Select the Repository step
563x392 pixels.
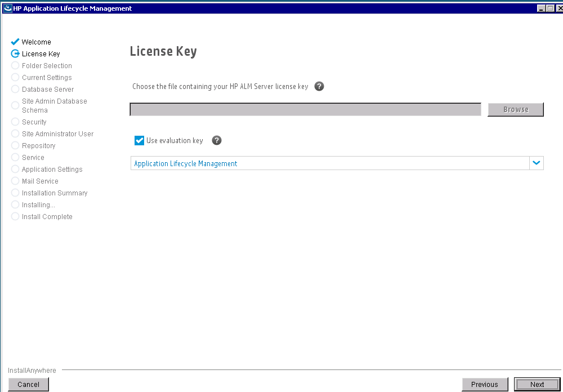coord(38,146)
